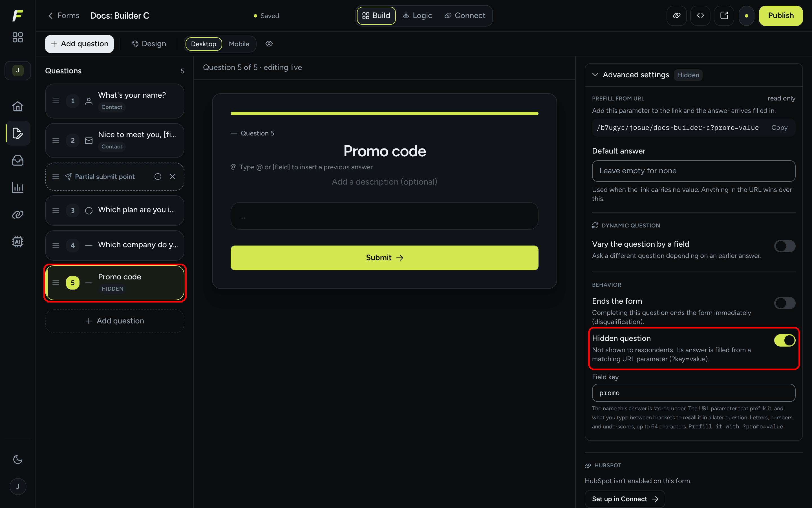
Task: Open the AI chip icon in sidebar
Action: tap(17, 242)
